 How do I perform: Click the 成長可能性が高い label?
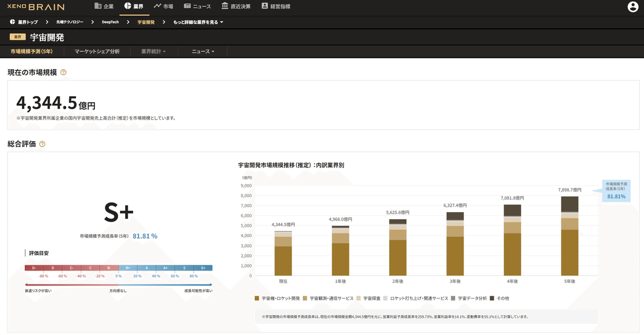click(x=198, y=290)
